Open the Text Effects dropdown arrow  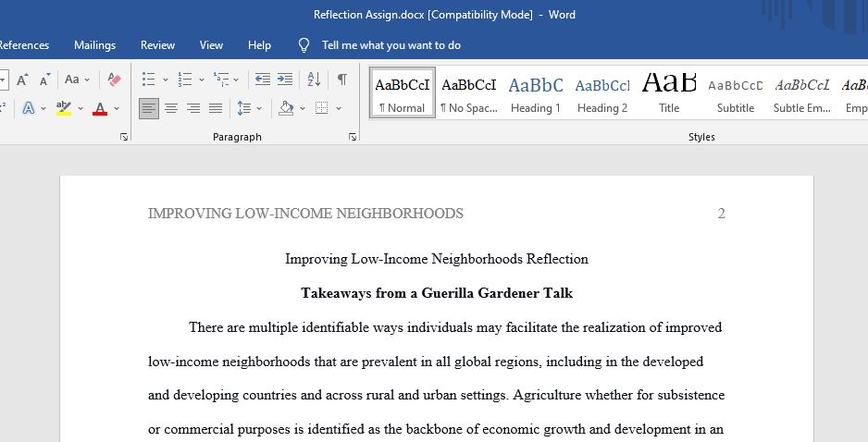(43, 108)
